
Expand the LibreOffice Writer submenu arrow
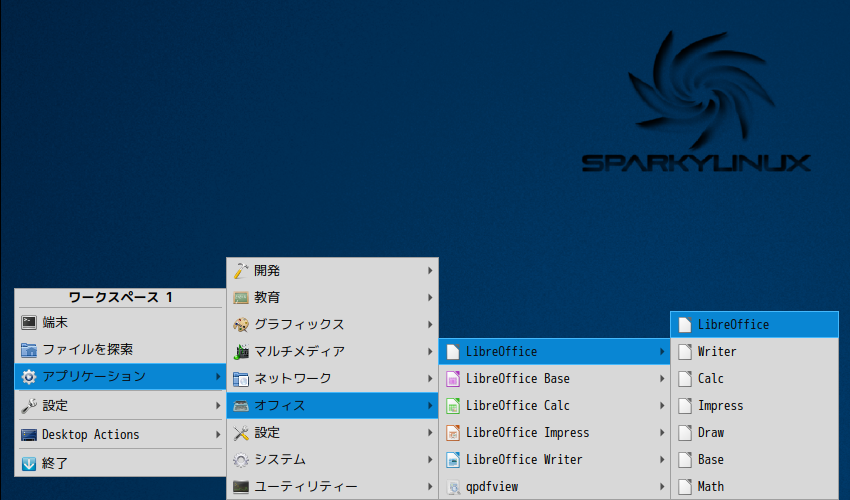(662, 460)
